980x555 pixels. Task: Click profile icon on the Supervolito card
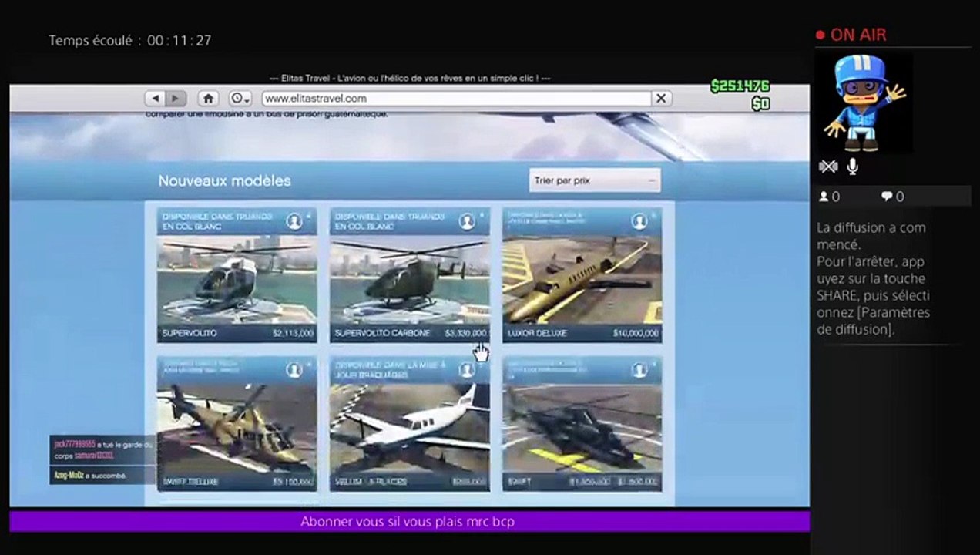coord(294,222)
